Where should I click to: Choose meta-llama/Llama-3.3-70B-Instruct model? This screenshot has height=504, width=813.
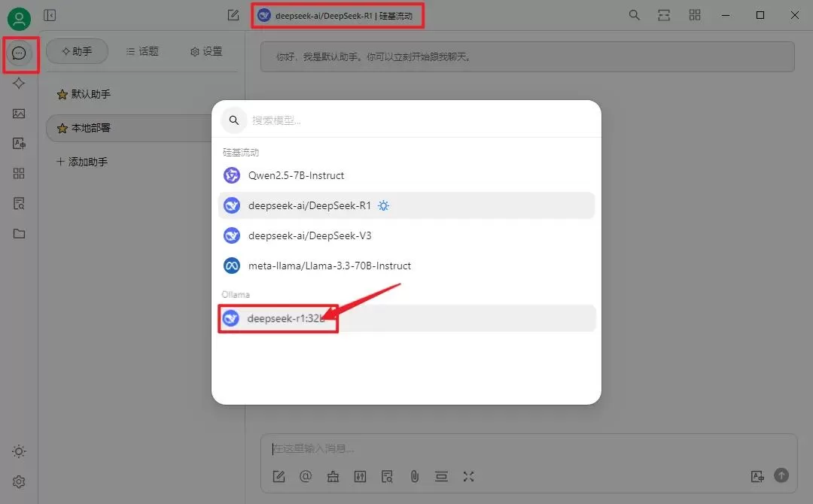pyautogui.click(x=406, y=266)
